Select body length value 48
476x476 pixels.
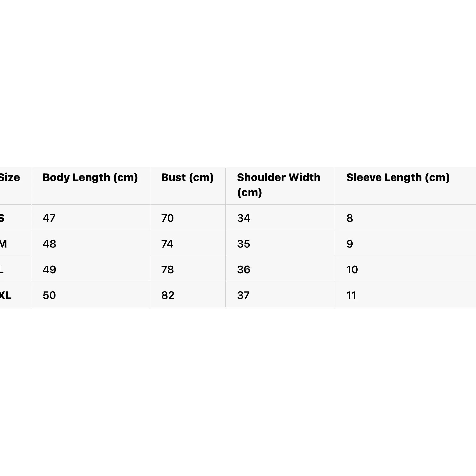[x=49, y=244]
